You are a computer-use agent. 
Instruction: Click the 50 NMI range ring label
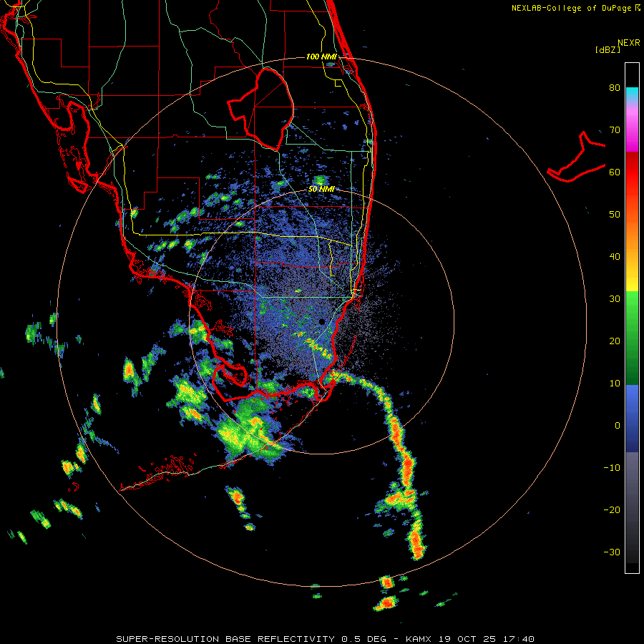(x=321, y=190)
